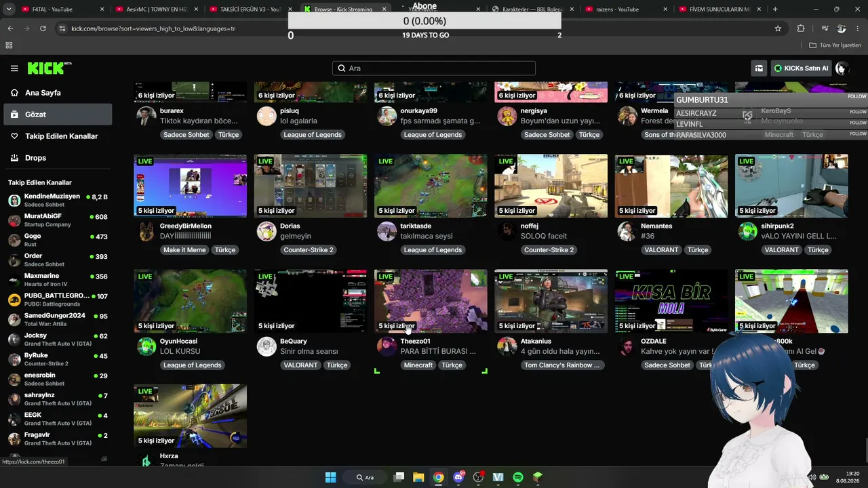Open MuratAbiGF followed channel
Image resolution: width=868 pixels, height=488 pixels.
tap(58, 220)
